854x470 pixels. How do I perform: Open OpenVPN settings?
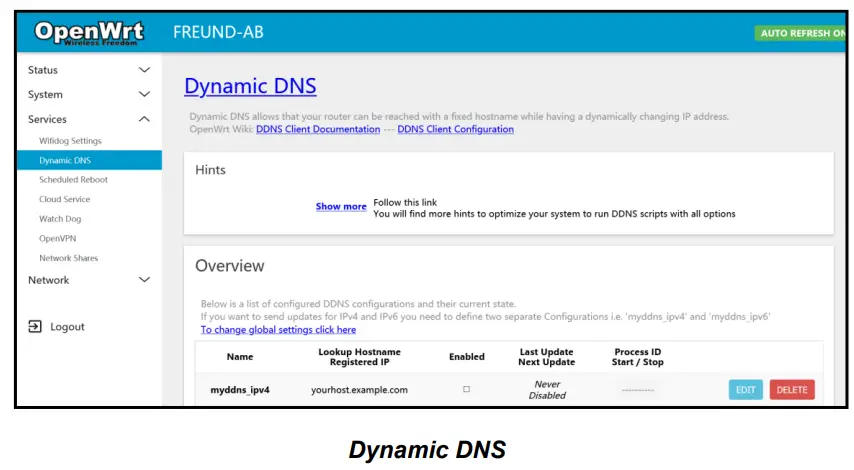click(x=58, y=238)
